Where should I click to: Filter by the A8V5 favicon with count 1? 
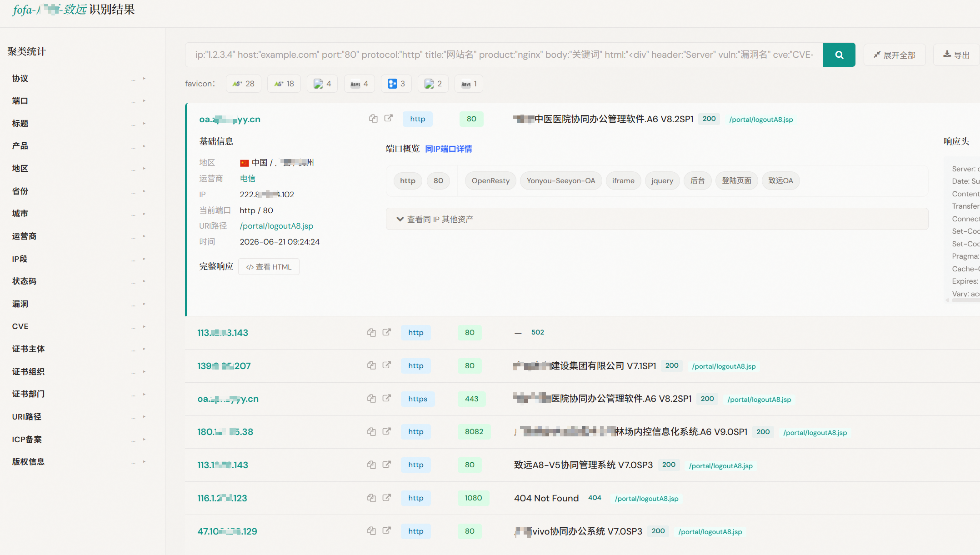469,84
